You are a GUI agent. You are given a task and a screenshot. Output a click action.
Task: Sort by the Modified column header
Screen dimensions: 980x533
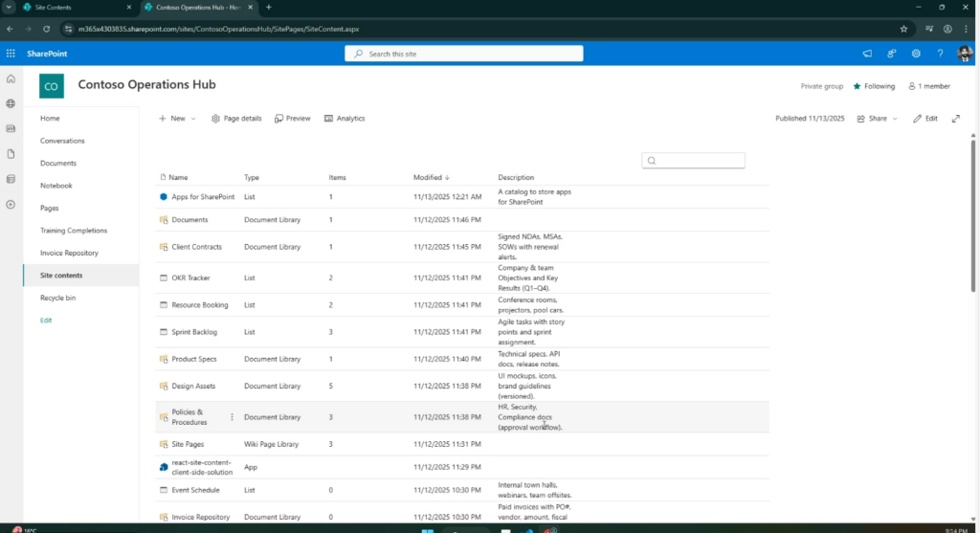[428, 177]
